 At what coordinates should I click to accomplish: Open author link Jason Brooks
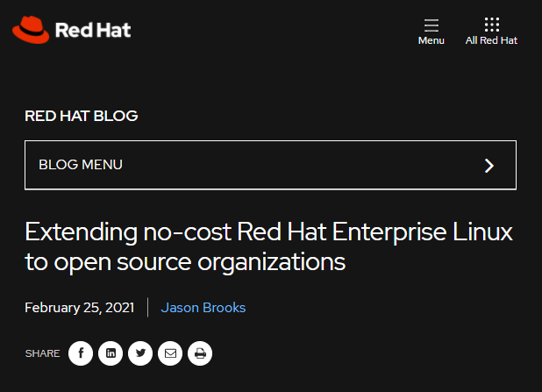click(x=203, y=308)
